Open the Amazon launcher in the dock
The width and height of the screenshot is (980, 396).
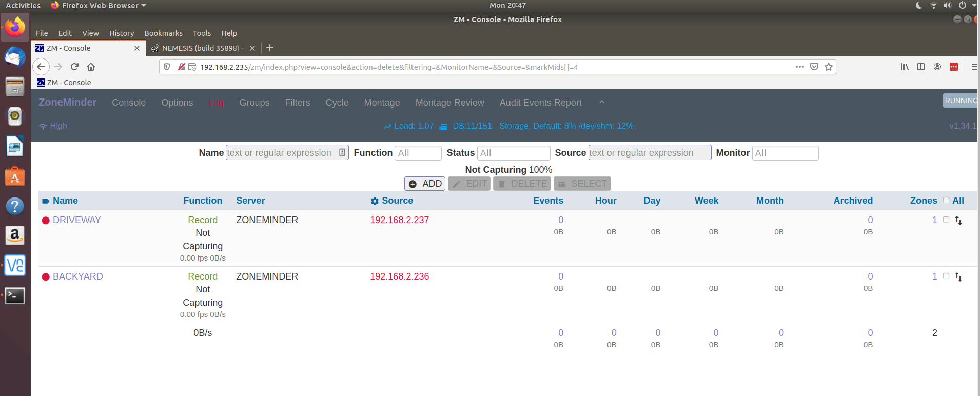pyautogui.click(x=15, y=235)
